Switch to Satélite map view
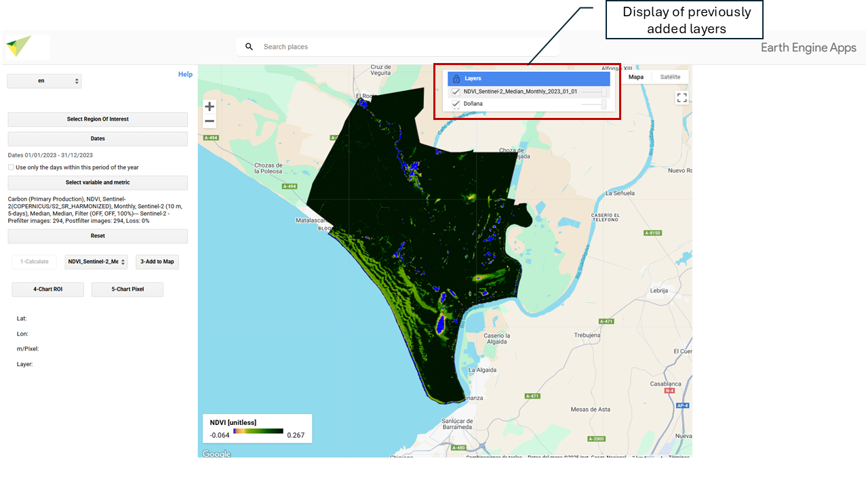The width and height of the screenshot is (868, 488). coord(670,77)
